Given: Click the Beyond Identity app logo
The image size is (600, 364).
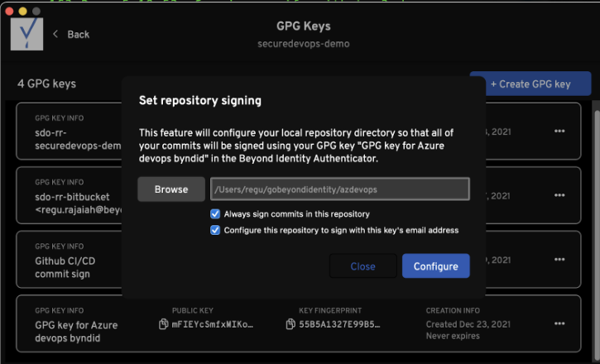Looking at the screenshot, I should [x=26, y=34].
